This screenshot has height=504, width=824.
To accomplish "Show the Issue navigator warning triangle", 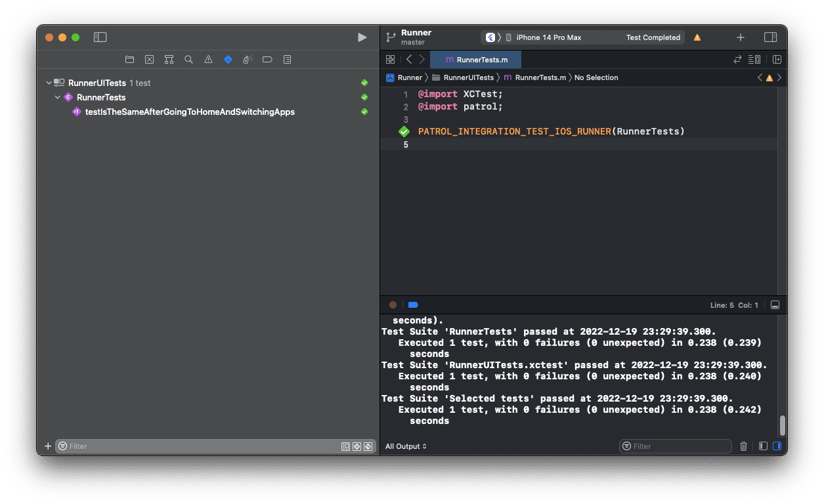I will [x=208, y=59].
